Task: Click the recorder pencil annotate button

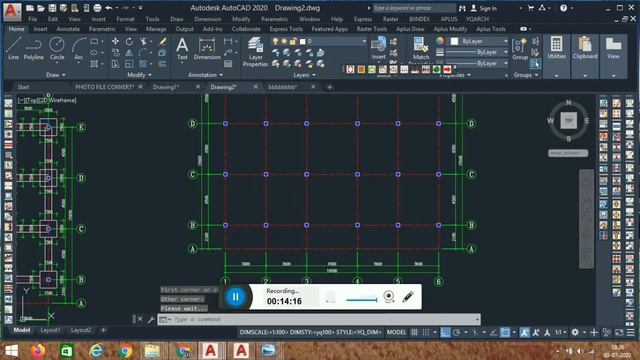Action: pos(408,297)
